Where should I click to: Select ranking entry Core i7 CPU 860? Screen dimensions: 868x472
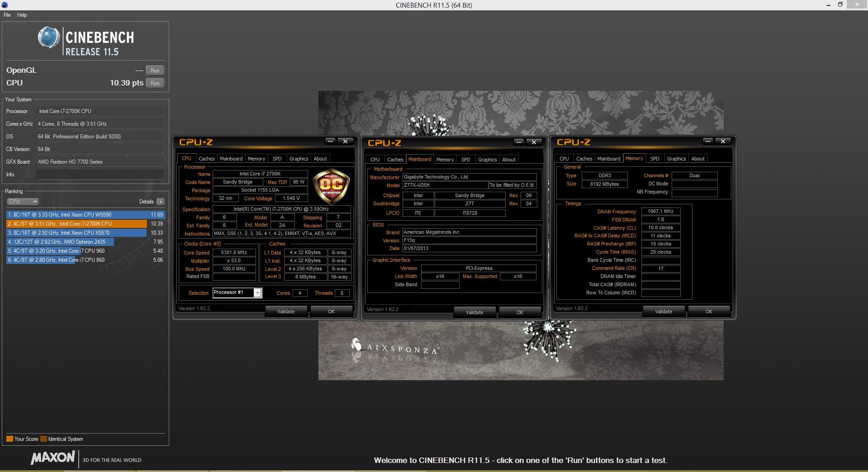coord(85,260)
